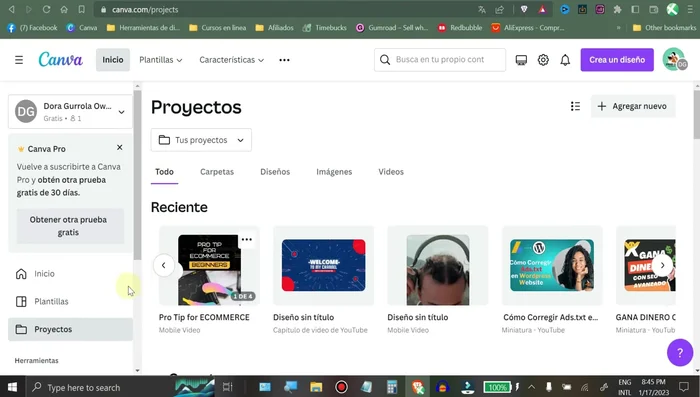Screen dimensions: 700x397
Task: Select the Diseños tab
Action: point(275,172)
